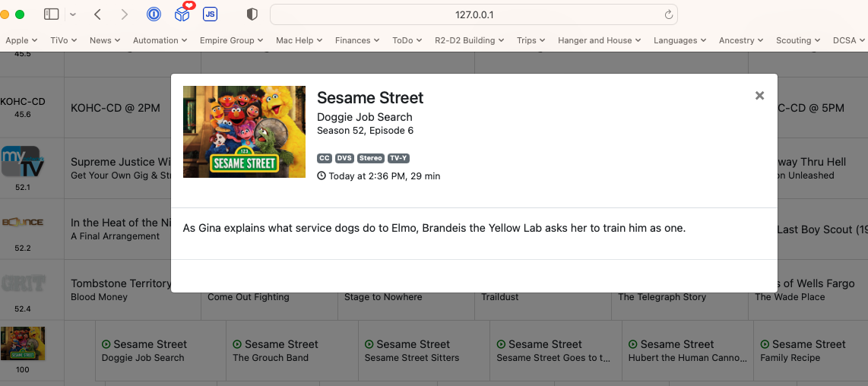Close the Sesame Street details popup
This screenshot has width=868, height=386.
759,96
